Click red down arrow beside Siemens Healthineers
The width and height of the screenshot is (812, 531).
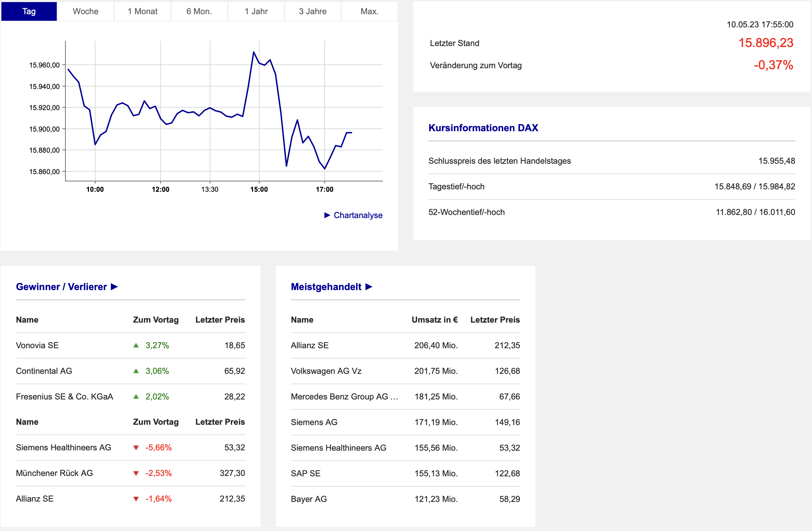(x=136, y=448)
